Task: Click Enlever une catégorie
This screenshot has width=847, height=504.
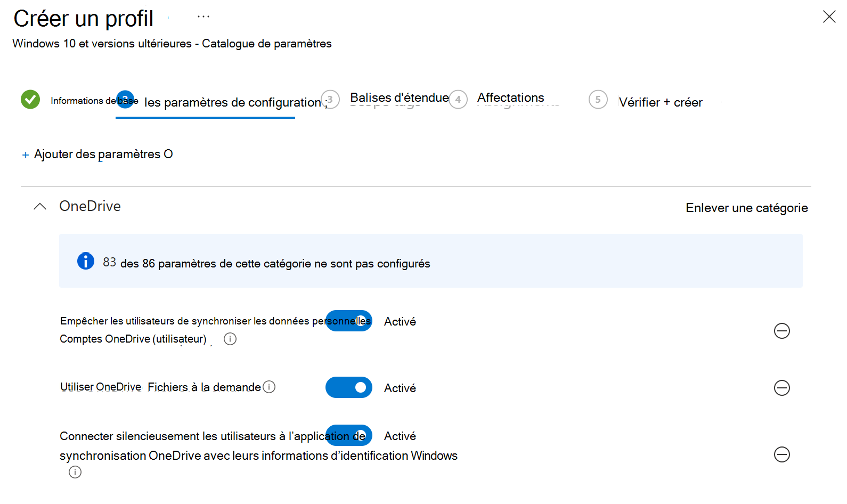Action: point(747,208)
